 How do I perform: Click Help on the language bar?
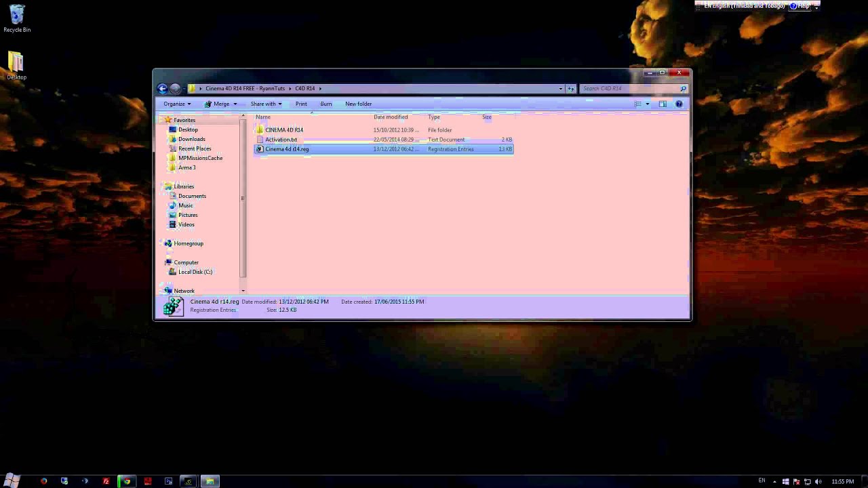point(800,5)
